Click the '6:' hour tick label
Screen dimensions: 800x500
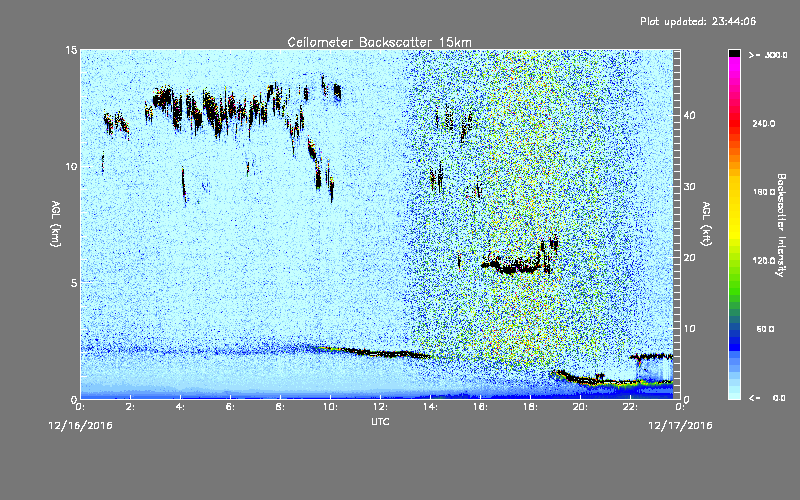tap(231, 407)
